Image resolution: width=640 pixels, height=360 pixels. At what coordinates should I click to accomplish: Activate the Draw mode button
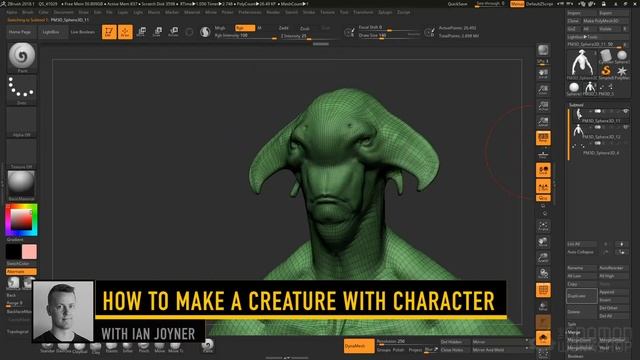125,32
